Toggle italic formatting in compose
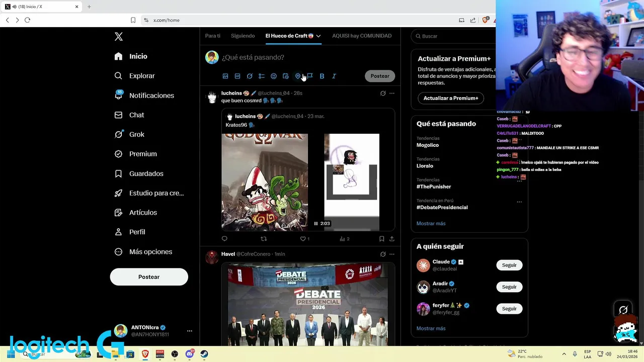The width and height of the screenshot is (644, 362). click(x=334, y=76)
